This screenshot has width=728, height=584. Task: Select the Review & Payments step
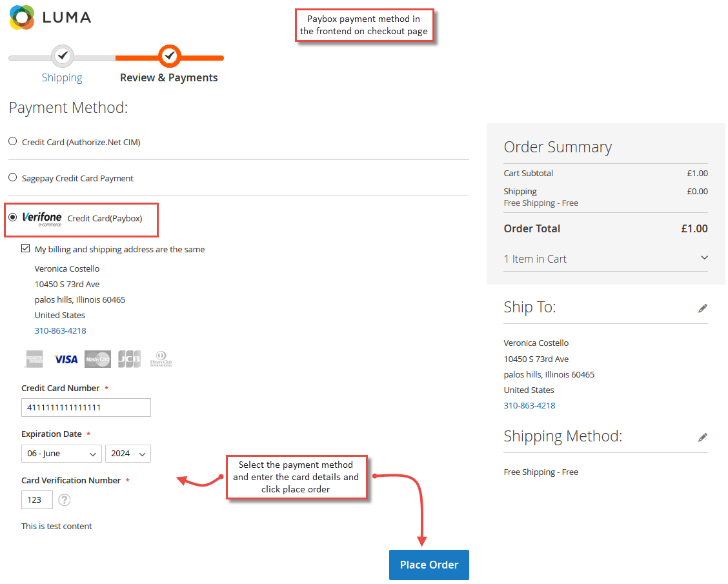pos(169,77)
